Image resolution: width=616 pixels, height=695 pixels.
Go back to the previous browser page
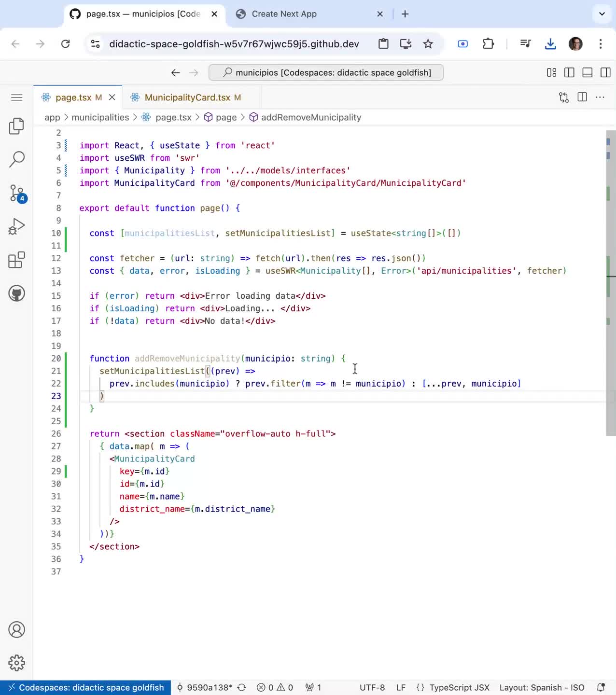pos(15,44)
